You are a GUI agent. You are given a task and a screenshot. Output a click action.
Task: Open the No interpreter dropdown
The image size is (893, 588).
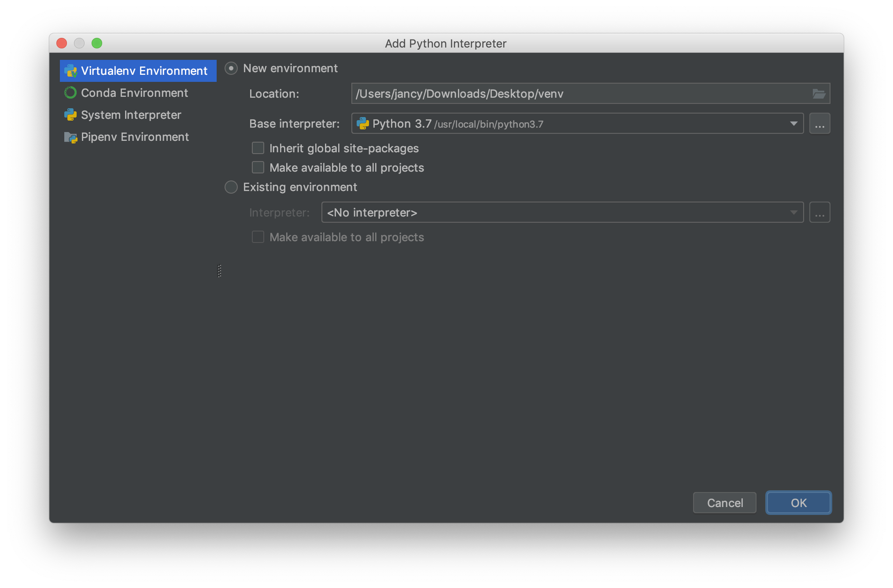coord(562,213)
